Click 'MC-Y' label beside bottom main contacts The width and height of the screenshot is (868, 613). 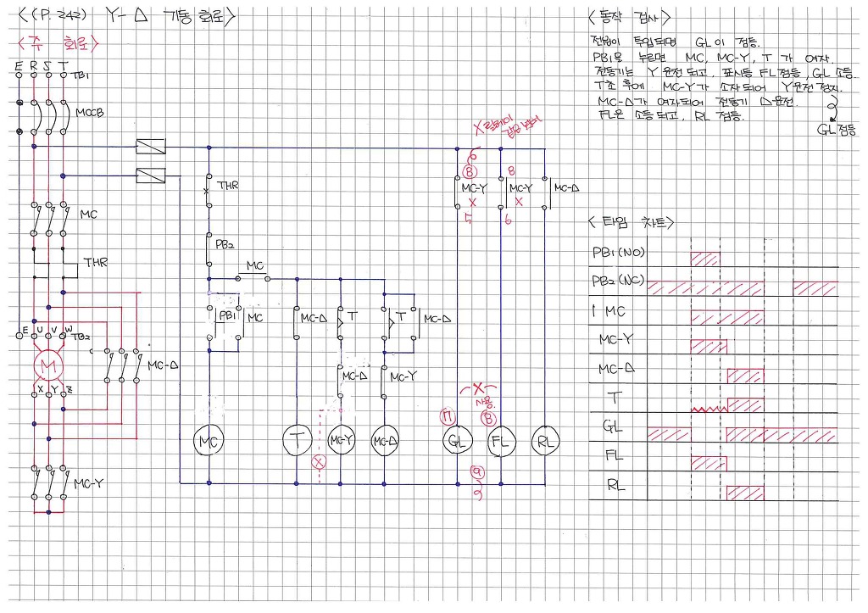coord(88,483)
